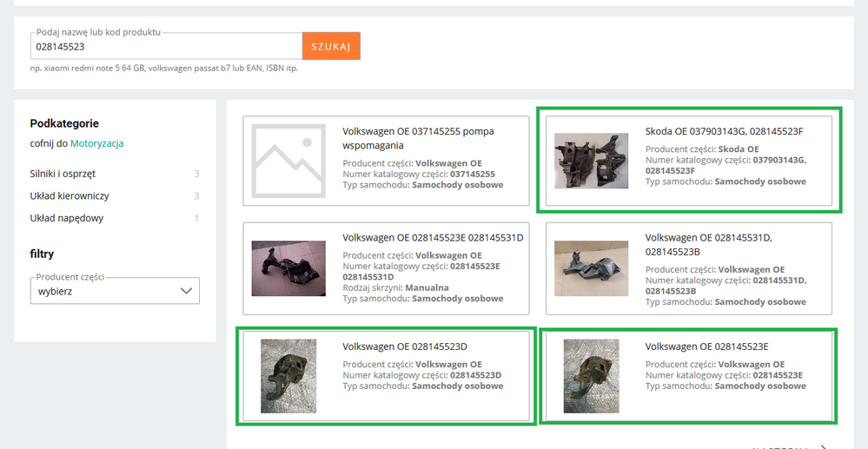Click the orange SZUKAJ search button
The height and width of the screenshot is (449, 868).
click(330, 47)
